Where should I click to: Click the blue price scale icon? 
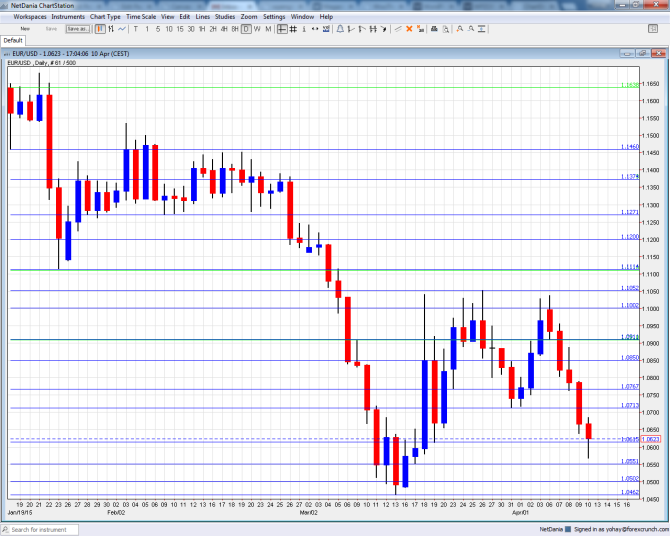[326, 29]
